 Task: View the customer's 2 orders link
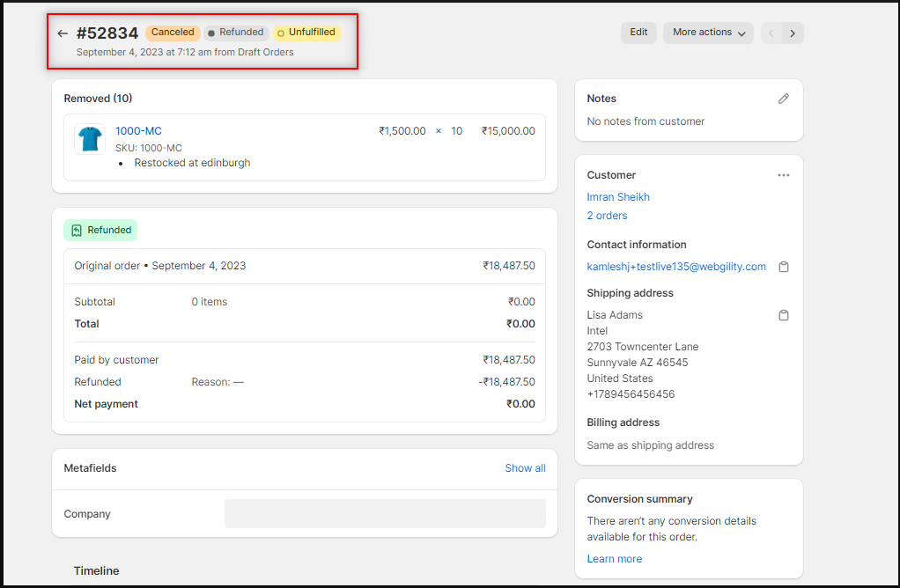click(607, 216)
